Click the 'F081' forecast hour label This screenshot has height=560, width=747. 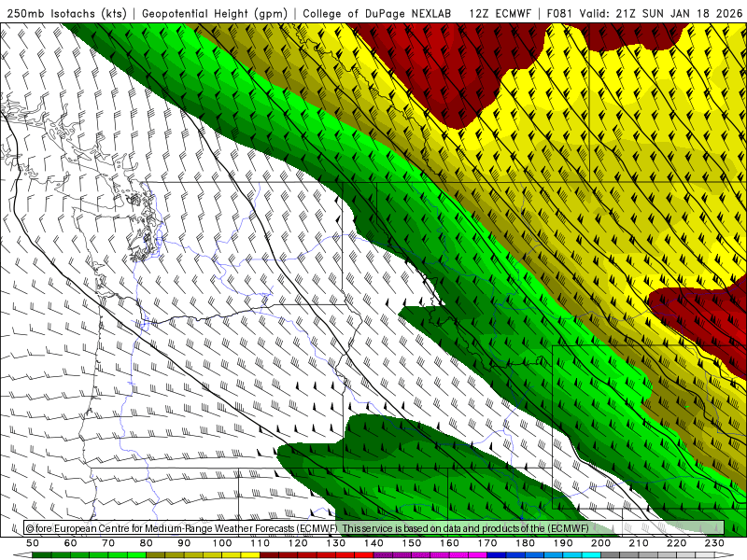[559, 14]
